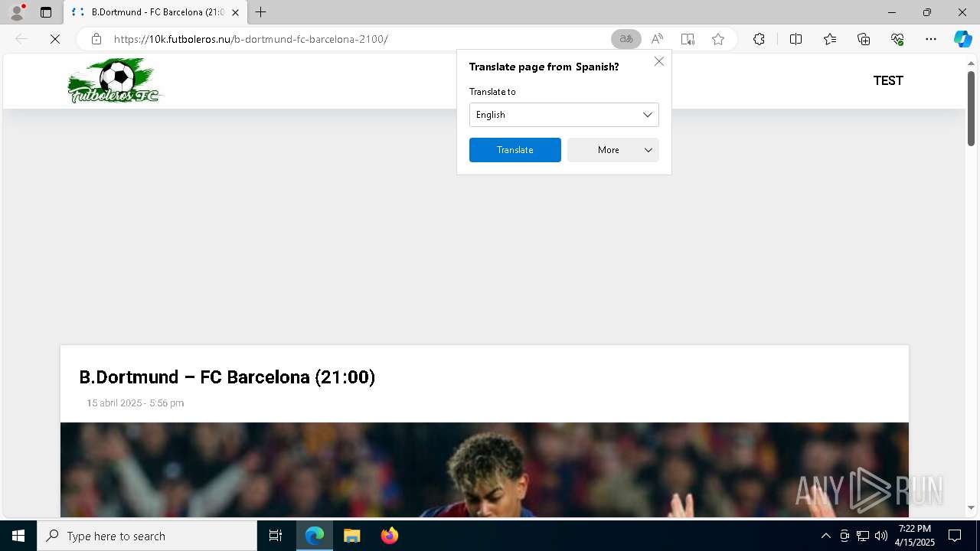The image size is (980, 551).
Task: Show hidden system tray icons
Action: click(825, 536)
